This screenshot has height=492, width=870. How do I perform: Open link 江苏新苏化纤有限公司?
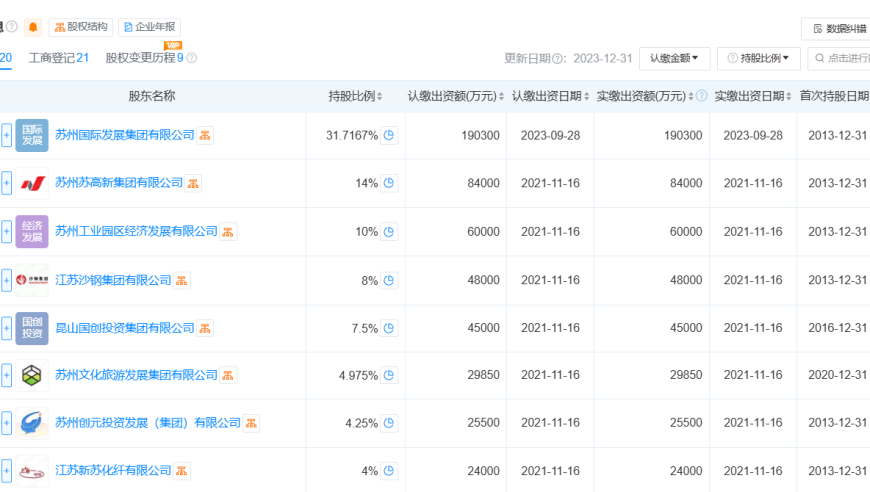pos(113,470)
